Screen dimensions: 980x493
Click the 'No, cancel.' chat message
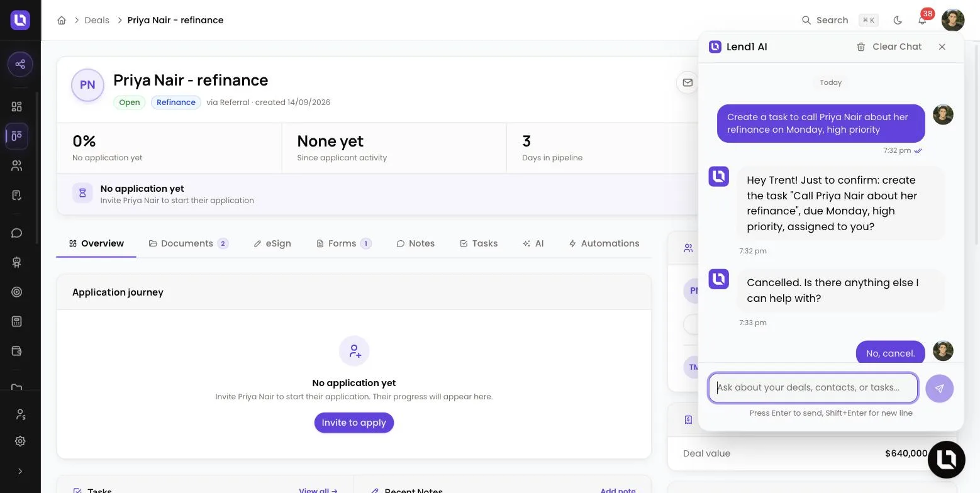(x=890, y=353)
